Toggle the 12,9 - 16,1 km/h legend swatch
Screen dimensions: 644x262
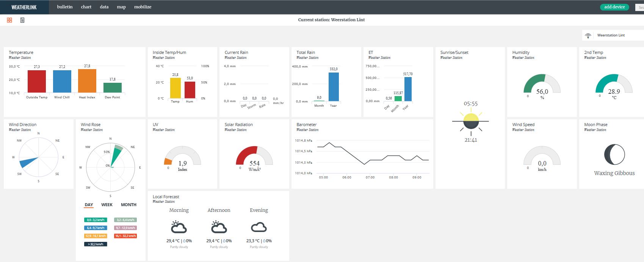96,236
